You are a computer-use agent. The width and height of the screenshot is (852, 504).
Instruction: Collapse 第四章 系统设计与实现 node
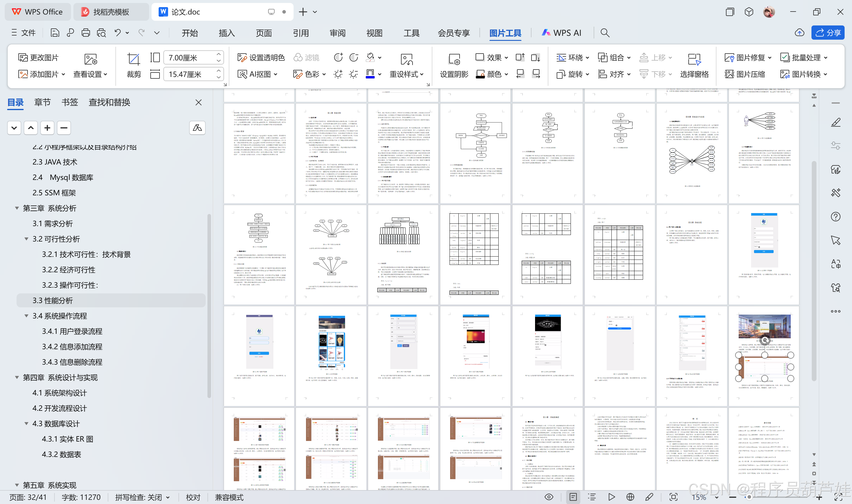point(17,377)
